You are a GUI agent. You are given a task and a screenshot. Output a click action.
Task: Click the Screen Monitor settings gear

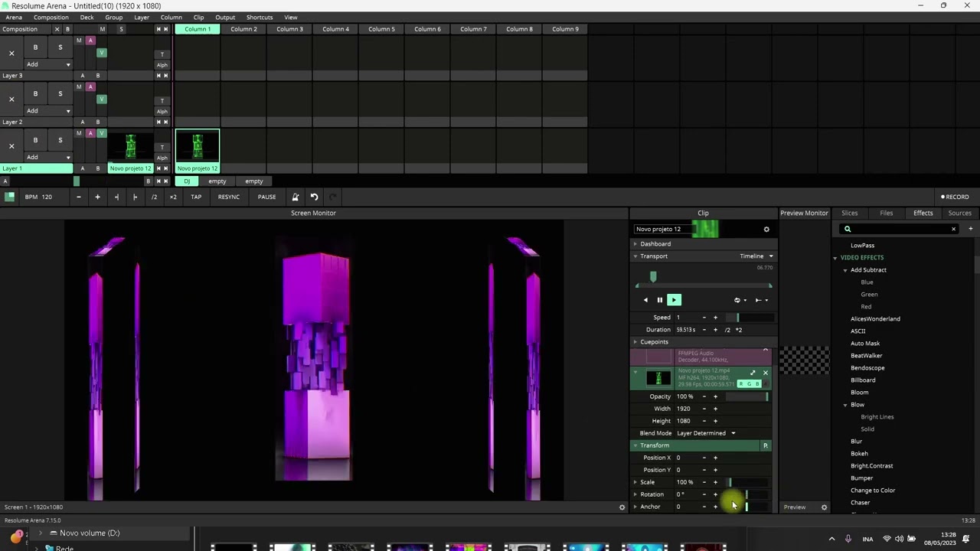(622, 507)
